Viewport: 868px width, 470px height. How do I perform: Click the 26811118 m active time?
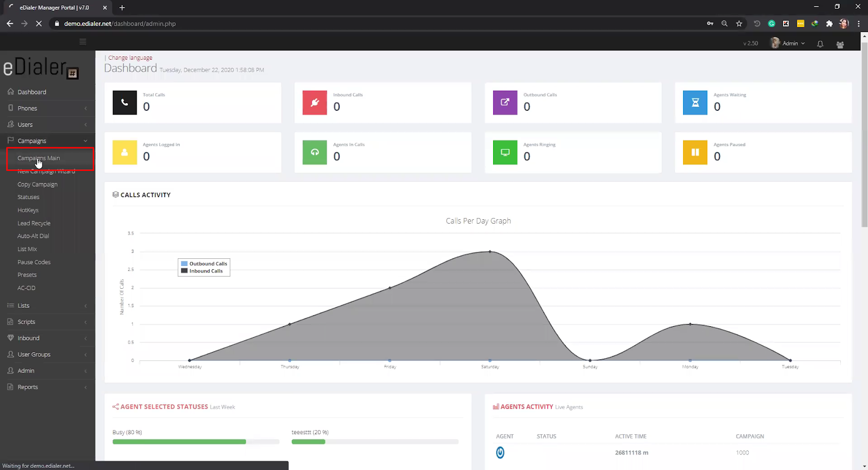(631, 453)
